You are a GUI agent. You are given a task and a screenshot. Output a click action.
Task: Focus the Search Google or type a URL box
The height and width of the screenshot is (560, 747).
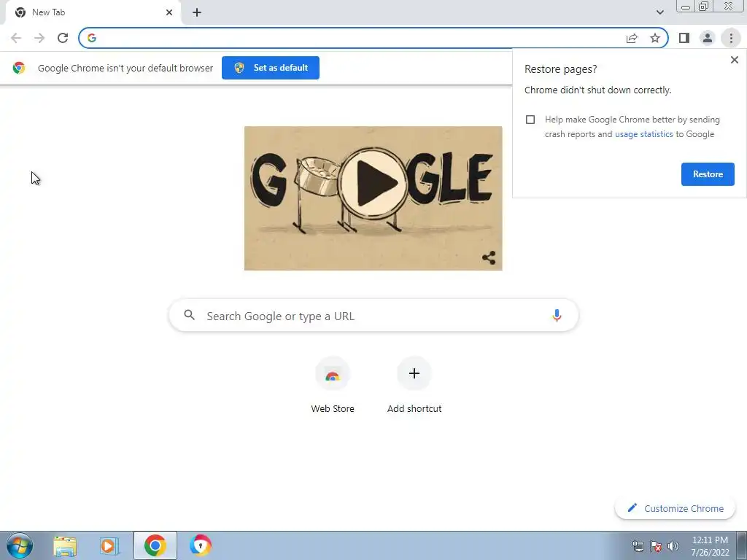pyautogui.click(x=373, y=315)
